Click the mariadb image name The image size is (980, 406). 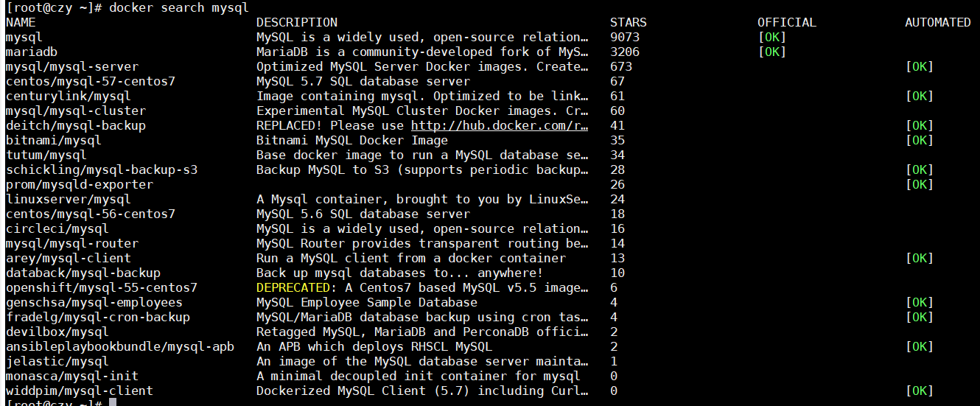tap(32, 52)
